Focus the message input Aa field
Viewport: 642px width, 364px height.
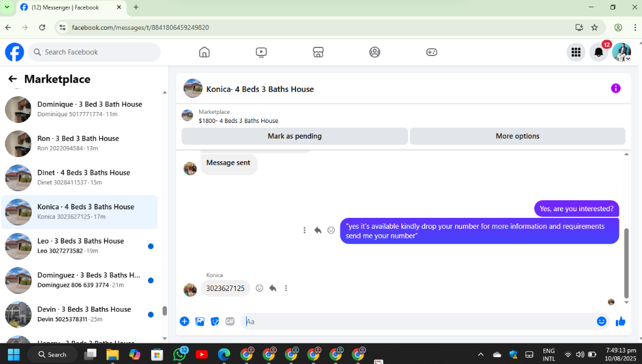click(418, 321)
